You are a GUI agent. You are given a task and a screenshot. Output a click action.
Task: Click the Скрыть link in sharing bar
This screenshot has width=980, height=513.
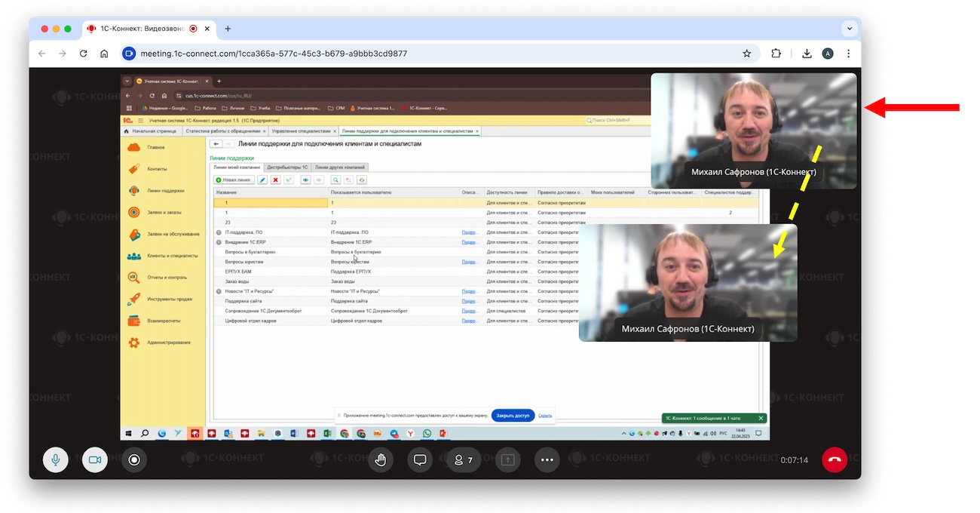545,416
